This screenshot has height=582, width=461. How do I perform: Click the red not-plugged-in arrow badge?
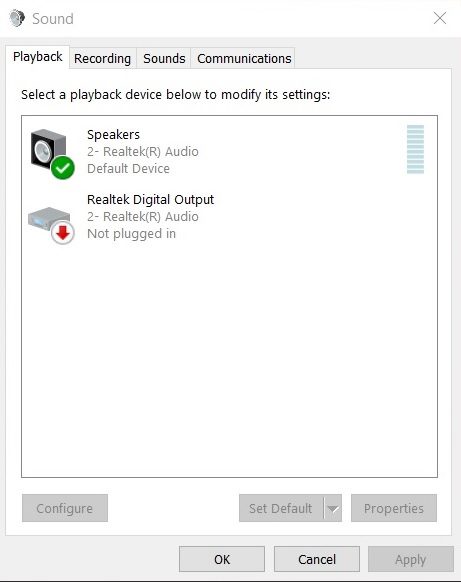tap(63, 233)
